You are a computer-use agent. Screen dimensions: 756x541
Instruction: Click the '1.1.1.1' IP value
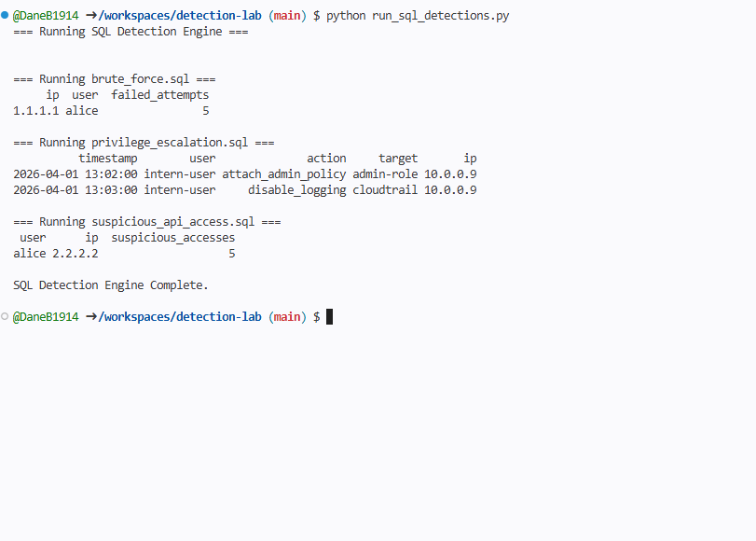[x=36, y=111]
